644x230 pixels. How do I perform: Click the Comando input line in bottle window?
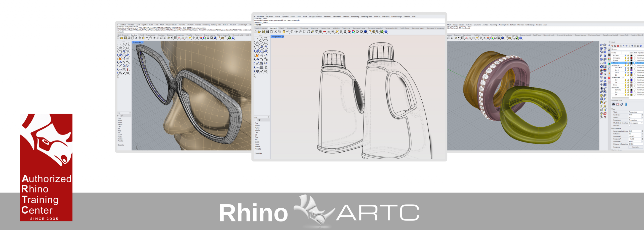coord(350,25)
